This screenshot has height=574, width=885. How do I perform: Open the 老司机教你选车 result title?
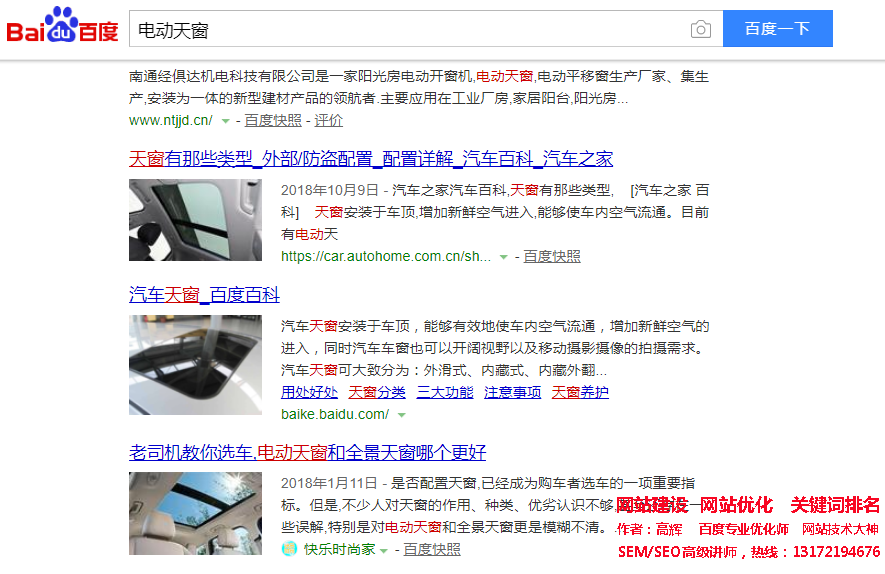[x=308, y=452]
